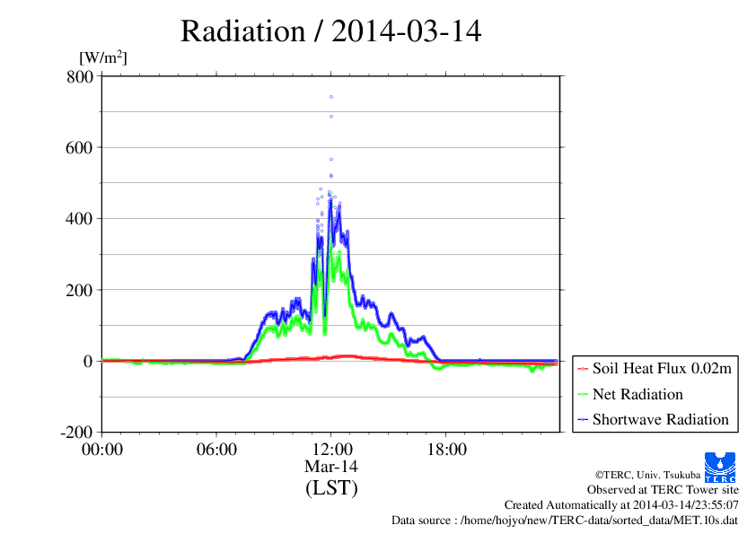Click the x-axis time '00:00'
Viewport: 756px width, 534px height.
pos(102,450)
